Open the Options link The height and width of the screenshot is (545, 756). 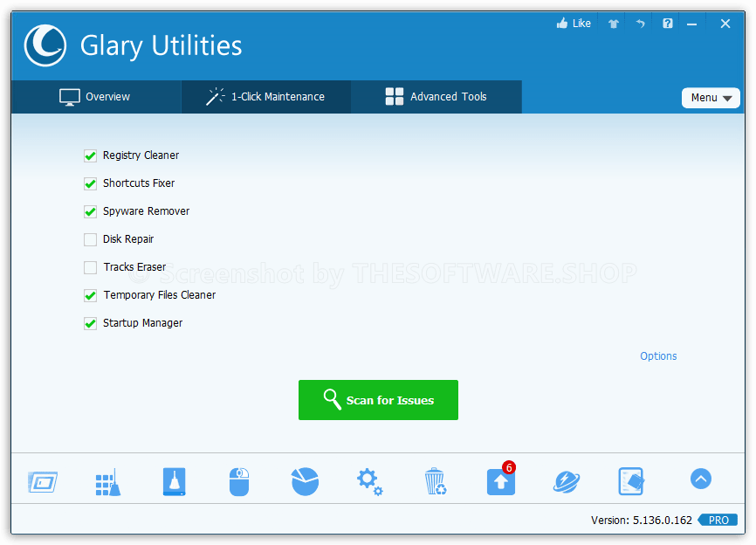click(658, 356)
